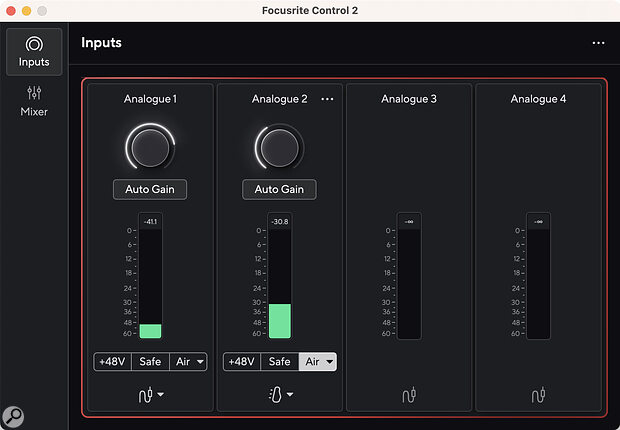Minimize the Focusrite Control 2 window
This screenshot has height=430, width=620.
(26, 11)
